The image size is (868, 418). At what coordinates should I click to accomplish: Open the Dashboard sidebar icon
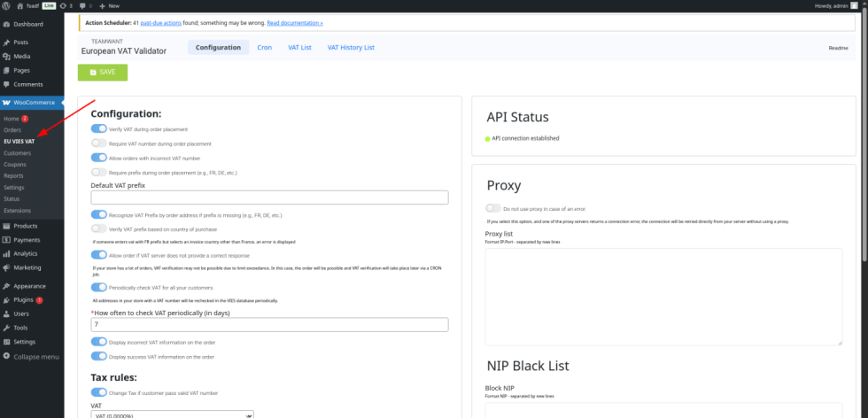(x=7, y=24)
